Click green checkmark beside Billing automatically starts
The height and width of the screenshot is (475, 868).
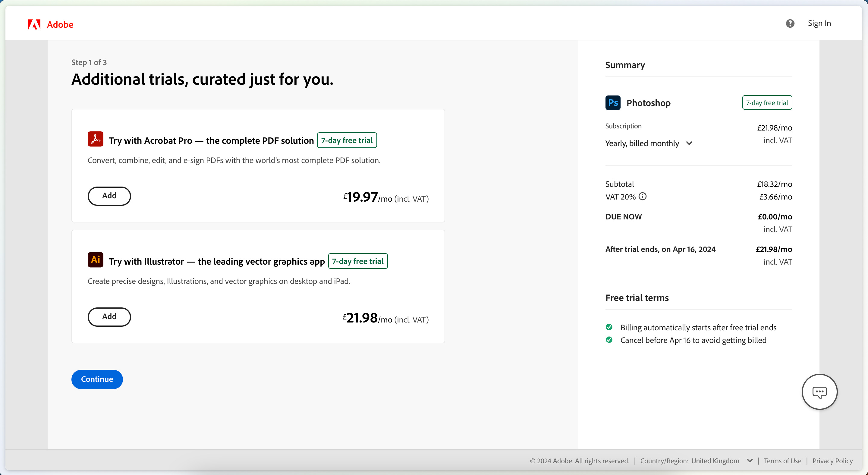(x=609, y=327)
